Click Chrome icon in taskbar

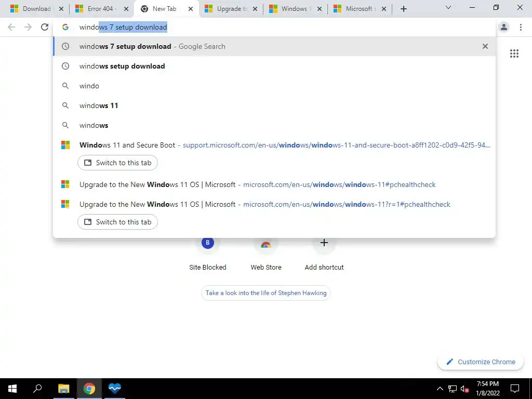(89, 389)
